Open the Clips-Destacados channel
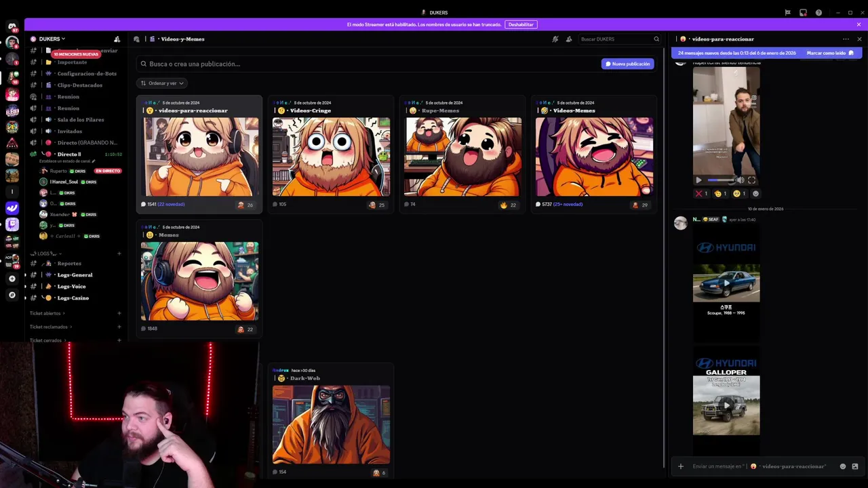Image resolution: width=868 pixels, height=488 pixels. [75, 85]
